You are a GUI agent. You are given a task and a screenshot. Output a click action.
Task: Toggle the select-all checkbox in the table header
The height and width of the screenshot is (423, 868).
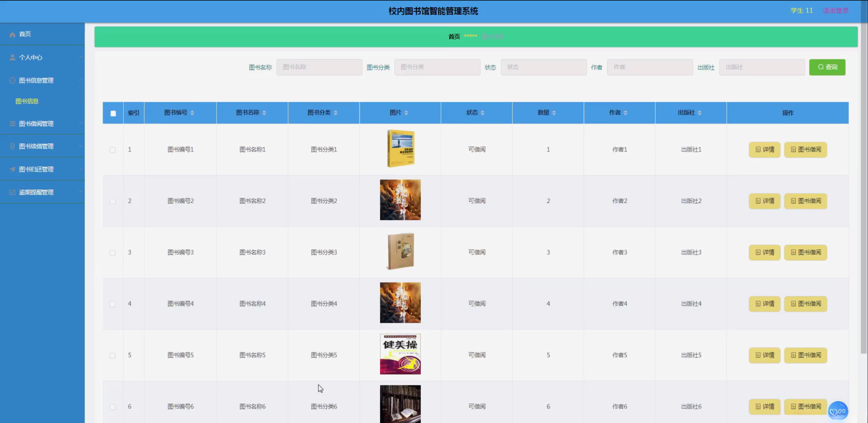pos(113,113)
